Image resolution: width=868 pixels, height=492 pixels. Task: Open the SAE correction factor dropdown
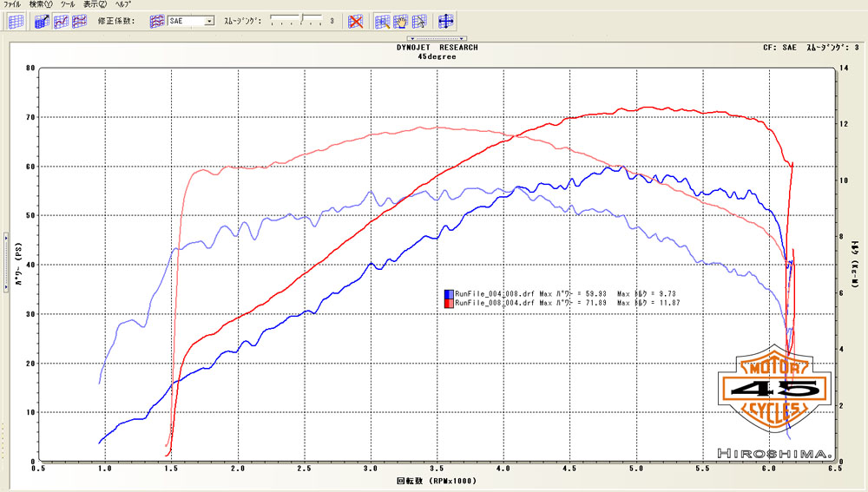tap(209, 21)
